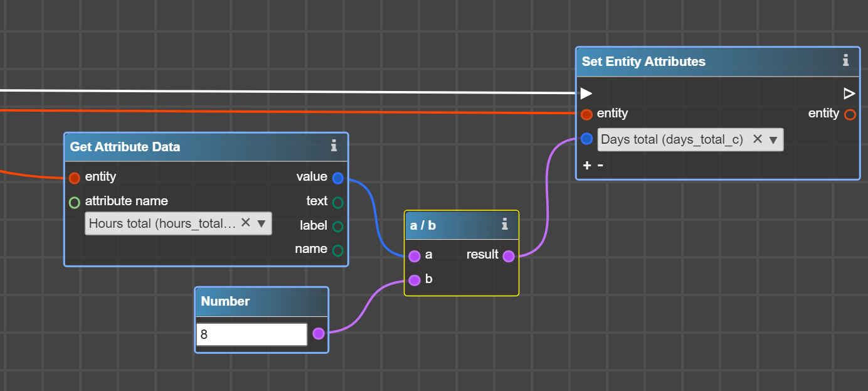
Task: Click the attribute name input port
Action: pos(75,202)
